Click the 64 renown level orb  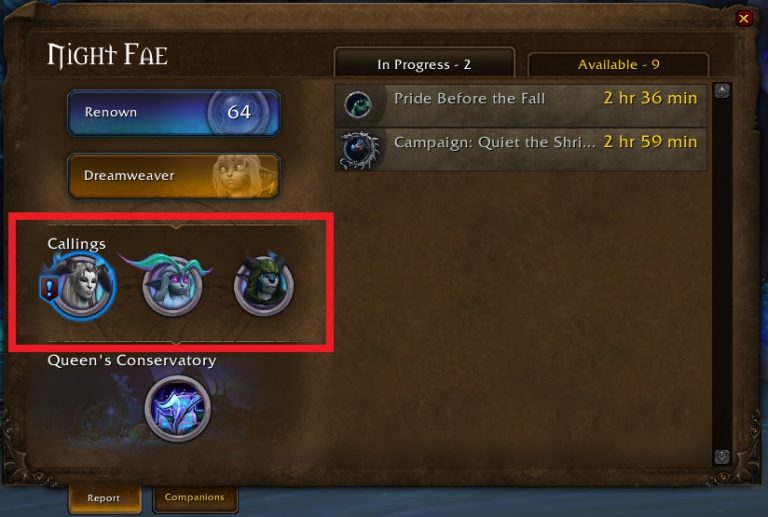coord(239,113)
